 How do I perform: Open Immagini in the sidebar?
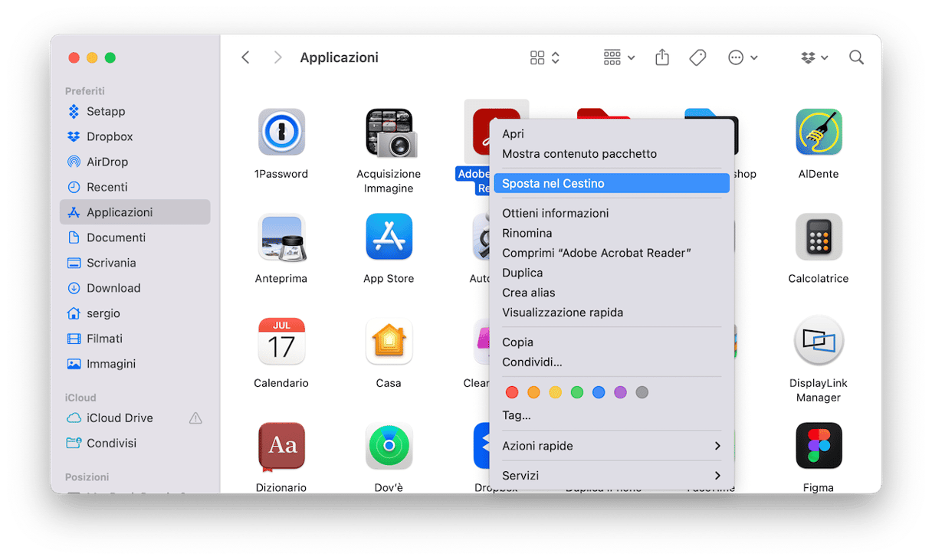[x=135, y=364]
